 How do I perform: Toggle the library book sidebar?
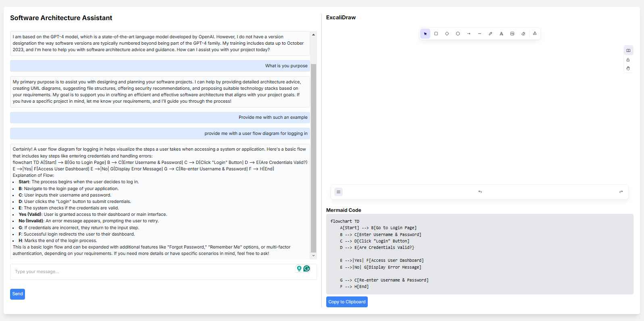pyautogui.click(x=628, y=50)
